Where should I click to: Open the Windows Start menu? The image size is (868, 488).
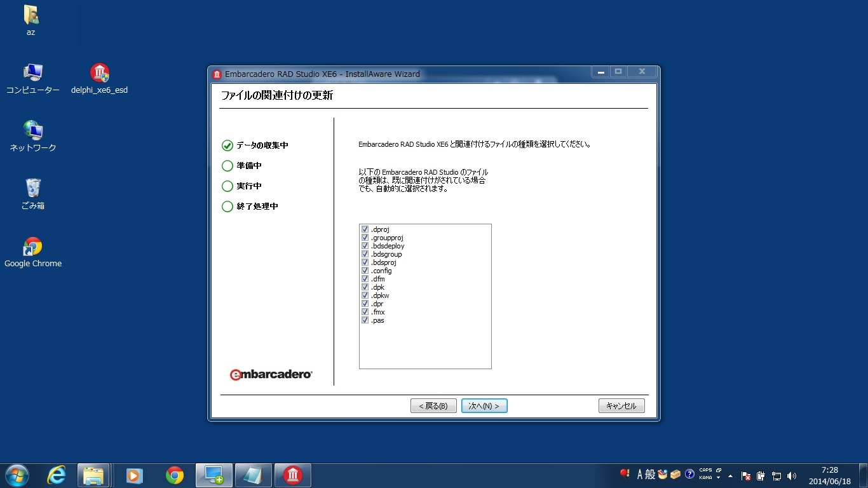point(17,475)
